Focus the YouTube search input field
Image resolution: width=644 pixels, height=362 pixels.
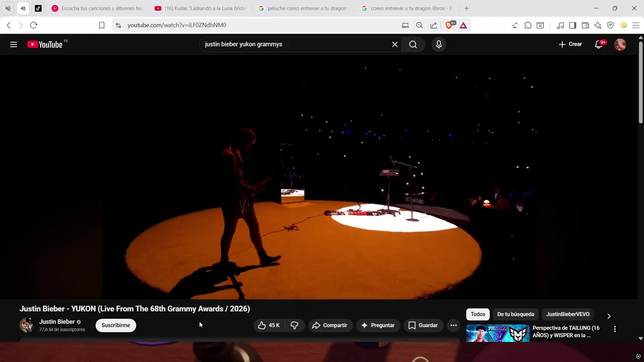297,44
